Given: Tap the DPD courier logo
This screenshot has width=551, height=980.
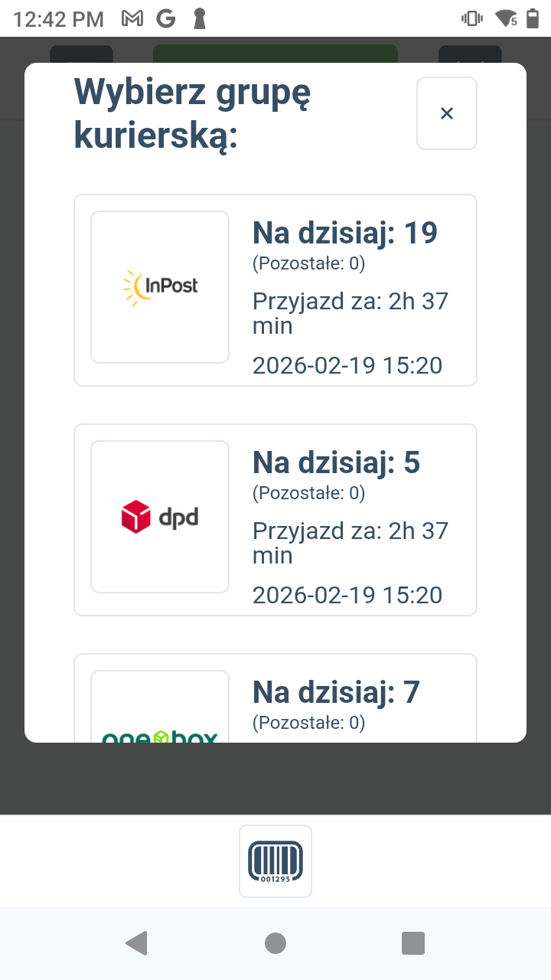Looking at the screenshot, I should 160,517.
